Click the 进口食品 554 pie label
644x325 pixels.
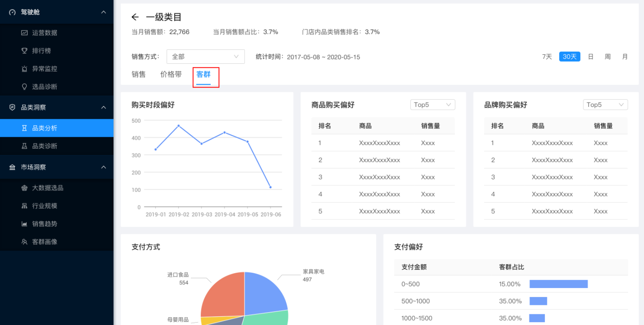click(x=178, y=279)
